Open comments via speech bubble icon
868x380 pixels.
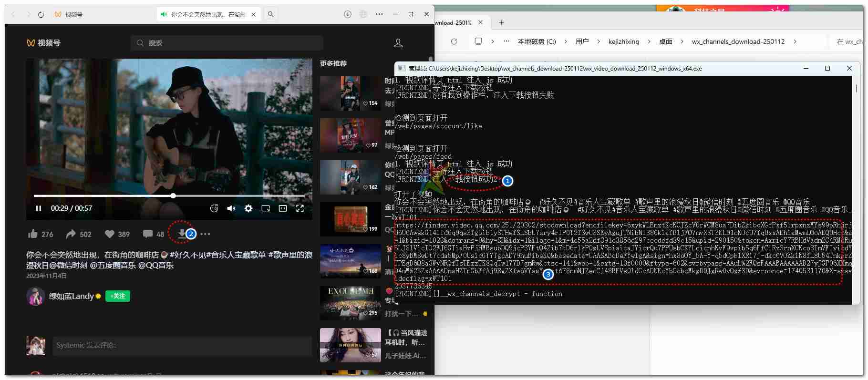pos(147,234)
